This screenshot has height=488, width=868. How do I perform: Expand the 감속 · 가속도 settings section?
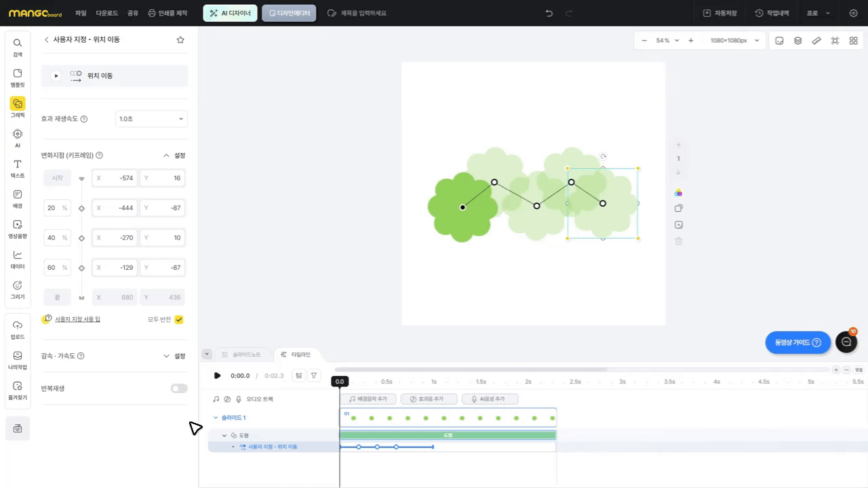[174, 356]
